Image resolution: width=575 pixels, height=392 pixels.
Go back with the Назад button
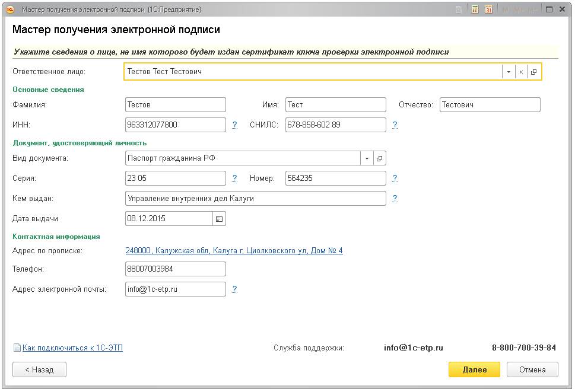tap(39, 369)
